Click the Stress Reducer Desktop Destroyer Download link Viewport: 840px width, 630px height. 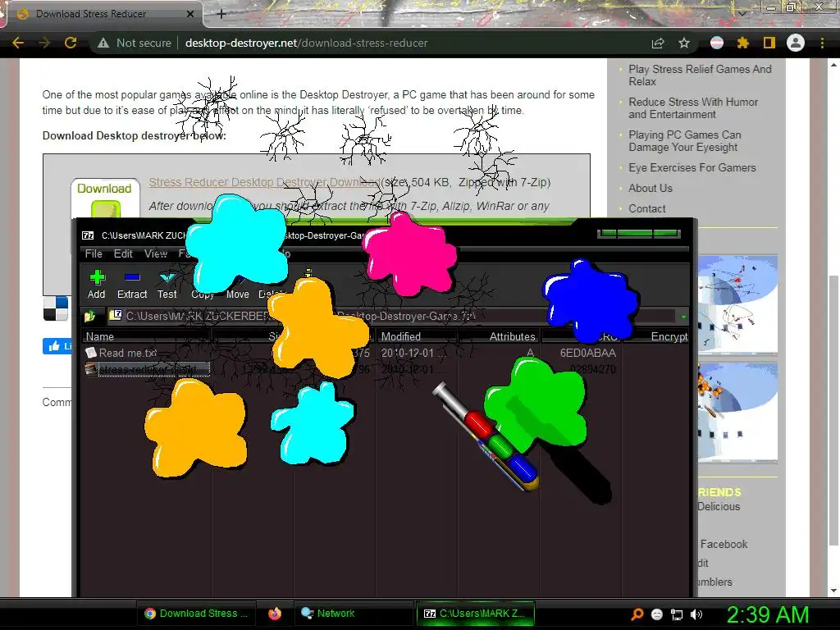(265, 182)
